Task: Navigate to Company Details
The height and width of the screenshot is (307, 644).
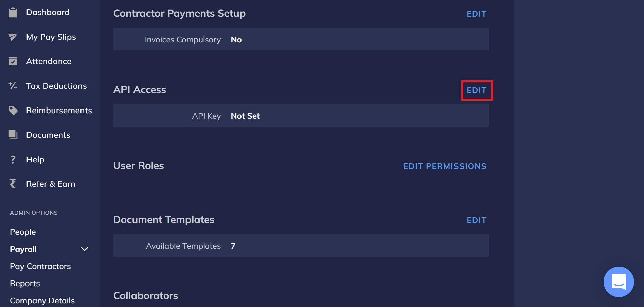Action: [x=42, y=300]
